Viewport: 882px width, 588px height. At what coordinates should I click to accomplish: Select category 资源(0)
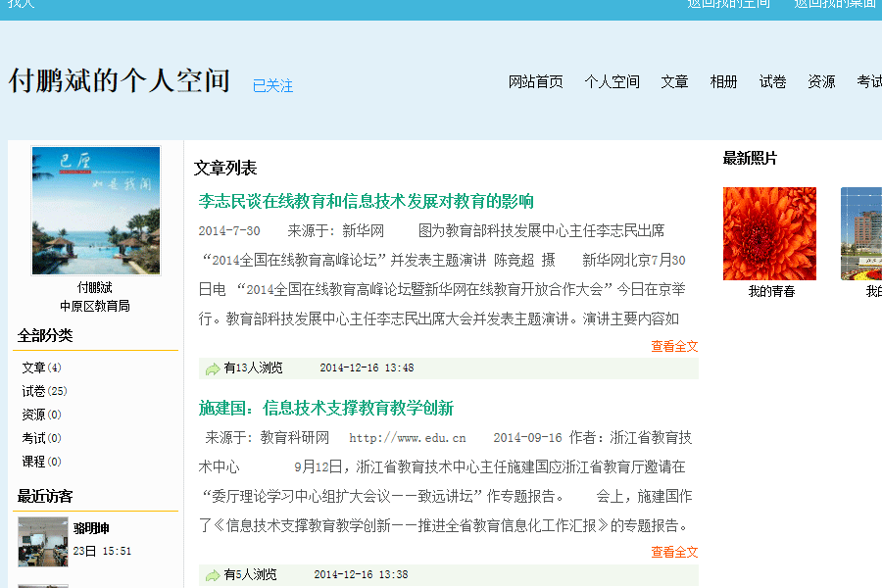point(41,416)
